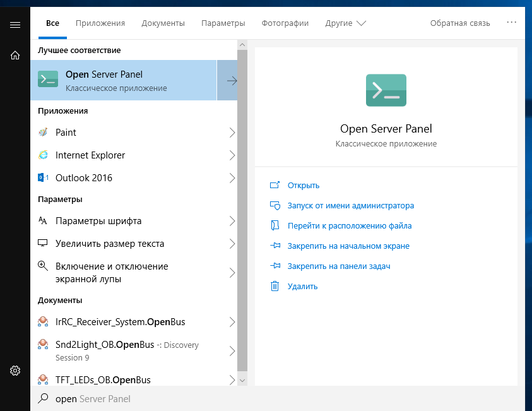Click Запуск от имени администратора

pyautogui.click(x=351, y=206)
